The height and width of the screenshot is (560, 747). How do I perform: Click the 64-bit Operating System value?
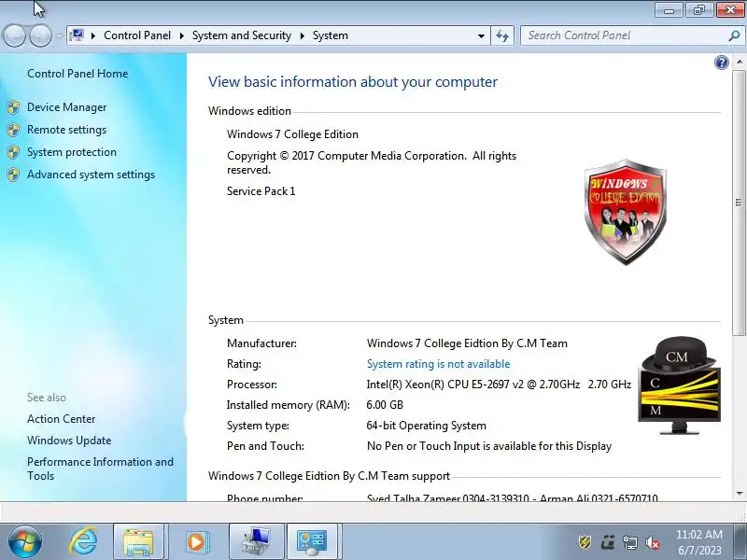click(x=427, y=426)
